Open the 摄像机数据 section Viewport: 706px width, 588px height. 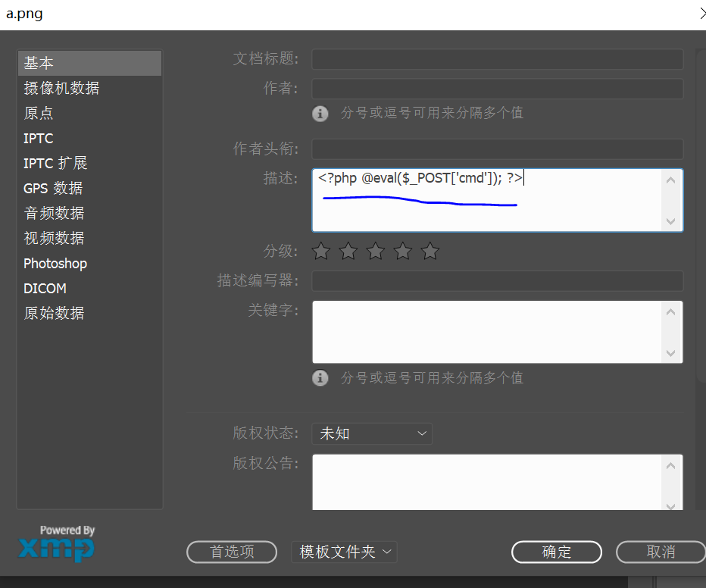tap(89, 88)
